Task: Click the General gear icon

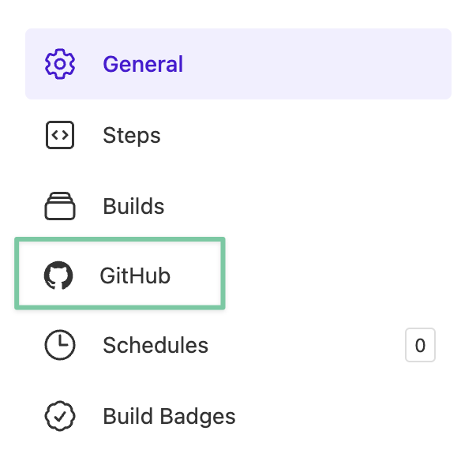Action: point(60,64)
